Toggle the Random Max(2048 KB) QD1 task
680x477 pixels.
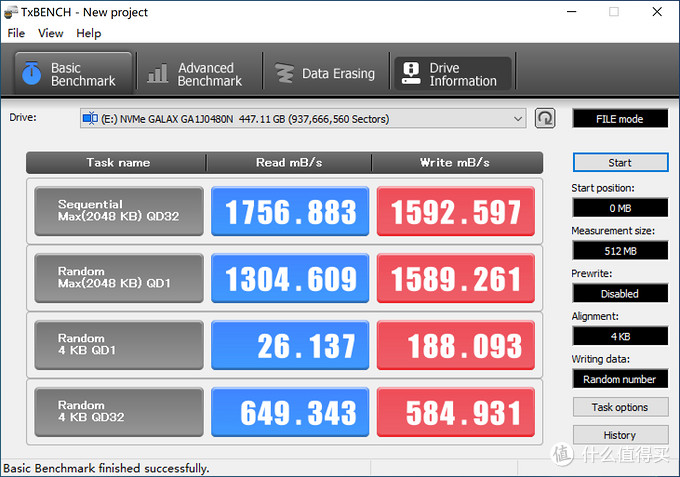click(x=119, y=277)
